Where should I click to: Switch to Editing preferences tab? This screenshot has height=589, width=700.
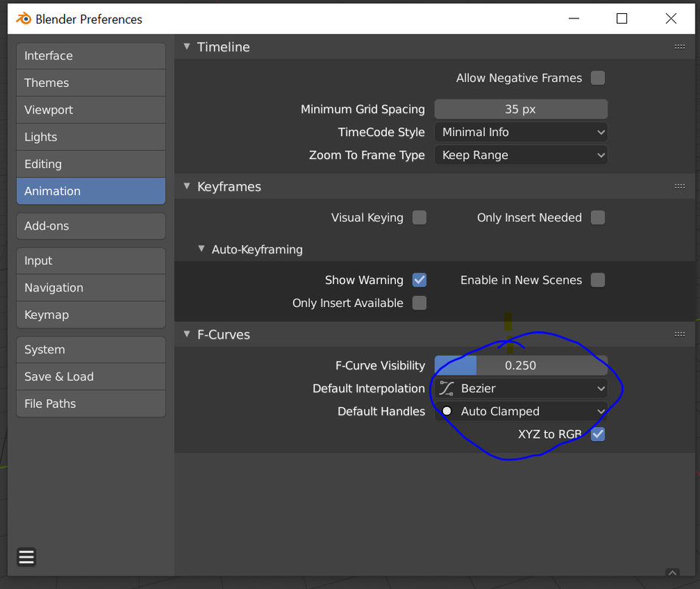(91, 164)
